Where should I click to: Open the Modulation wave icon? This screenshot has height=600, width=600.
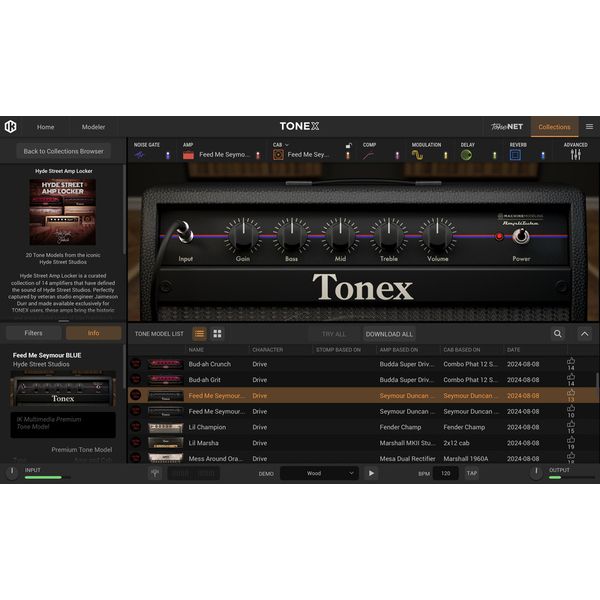click(x=417, y=155)
